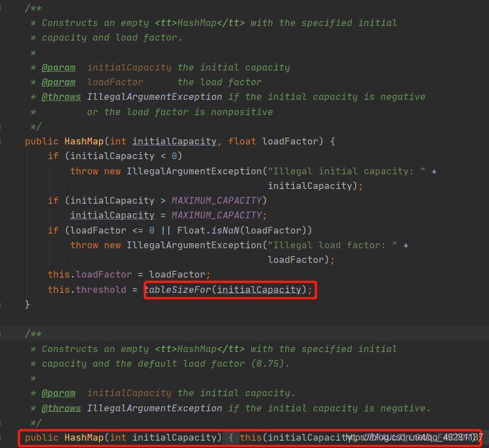Click the float keyword in constructor signature

click(242, 142)
